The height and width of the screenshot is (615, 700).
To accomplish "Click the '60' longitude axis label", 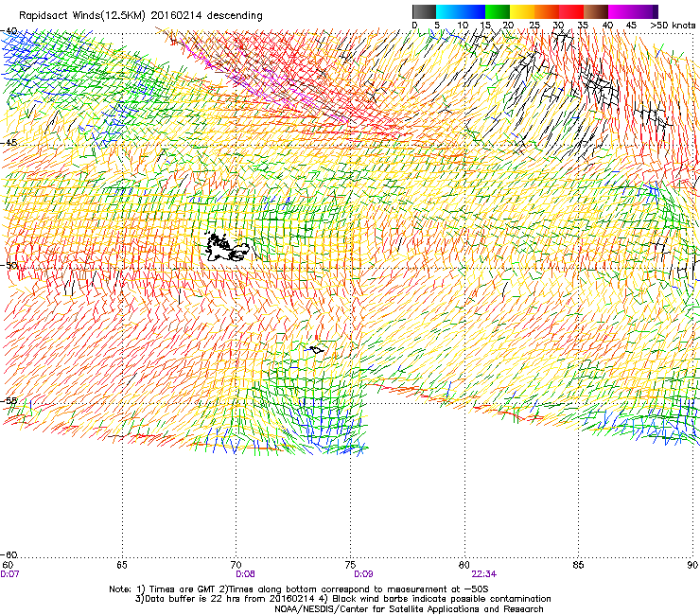I will pyautogui.click(x=8, y=565).
